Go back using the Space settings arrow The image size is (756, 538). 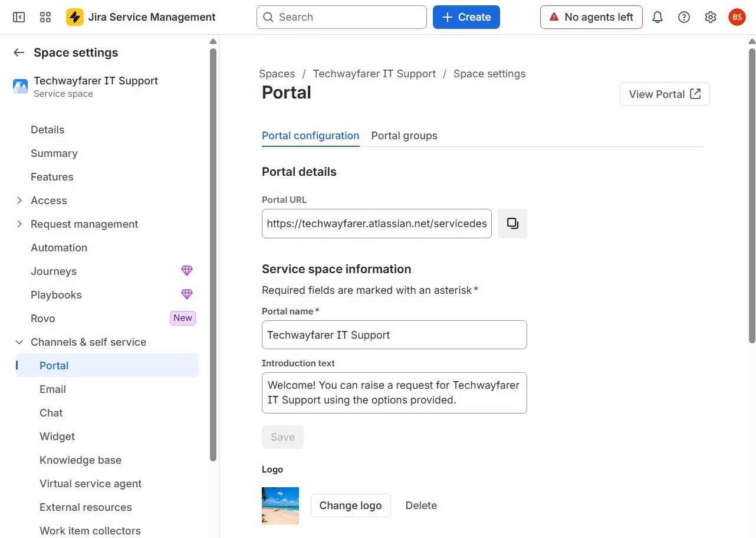tap(19, 53)
